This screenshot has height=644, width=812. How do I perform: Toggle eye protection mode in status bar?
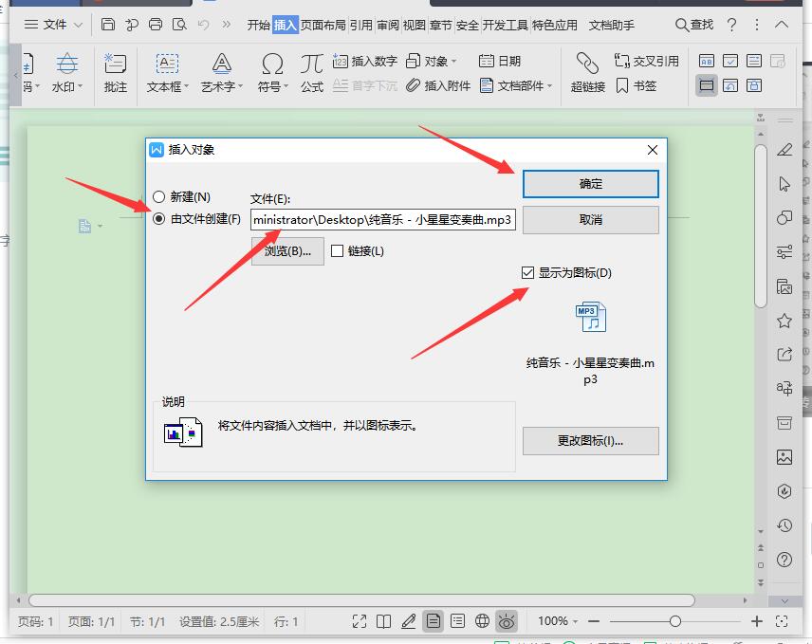[x=507, y=620]
